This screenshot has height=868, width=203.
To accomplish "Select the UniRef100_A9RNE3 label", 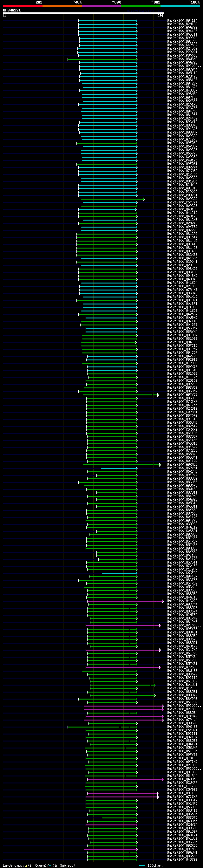I will pos(182,465).
